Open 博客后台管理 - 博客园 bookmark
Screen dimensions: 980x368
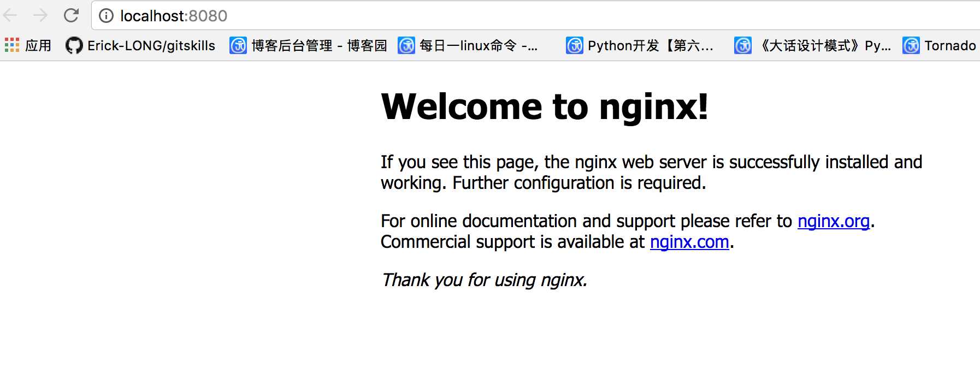coord(319,45)
